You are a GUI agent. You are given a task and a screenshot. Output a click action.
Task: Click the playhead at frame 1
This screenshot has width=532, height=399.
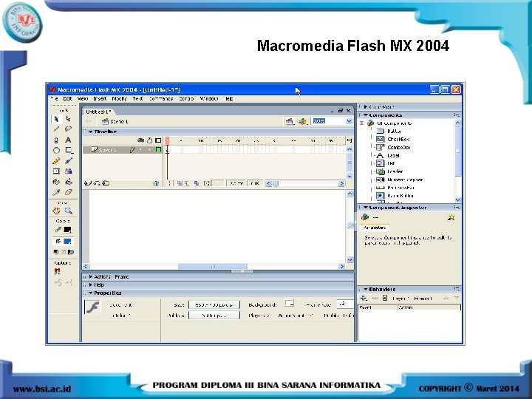tap(167, 140)
